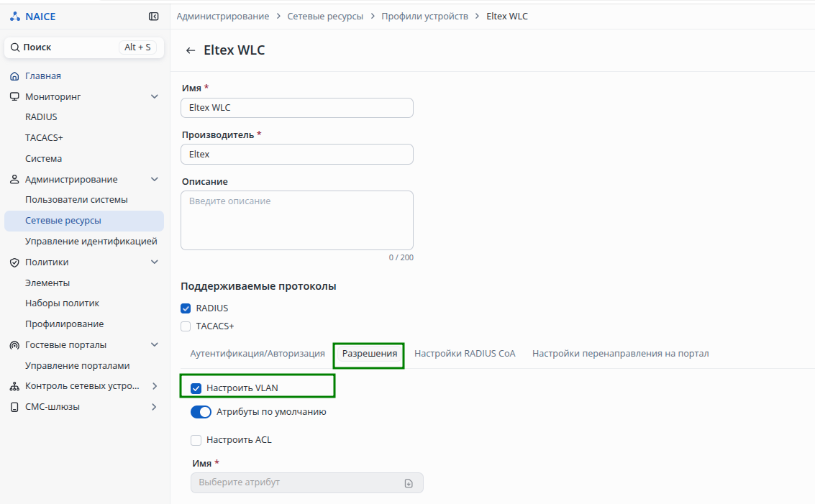The width and height of the screenshot is (815, 504).
Task: Open the Аутентификация/Авторизация tab
Action: click(x=258, y=354)
